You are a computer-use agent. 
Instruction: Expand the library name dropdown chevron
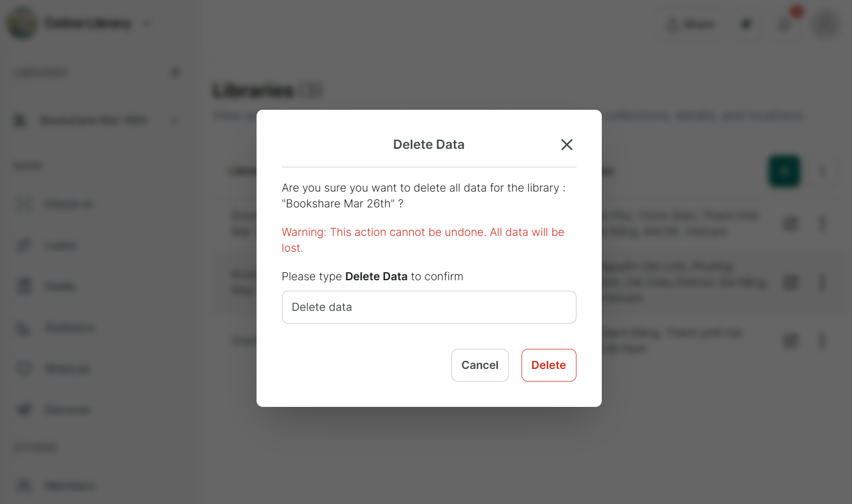coord(147,23)
